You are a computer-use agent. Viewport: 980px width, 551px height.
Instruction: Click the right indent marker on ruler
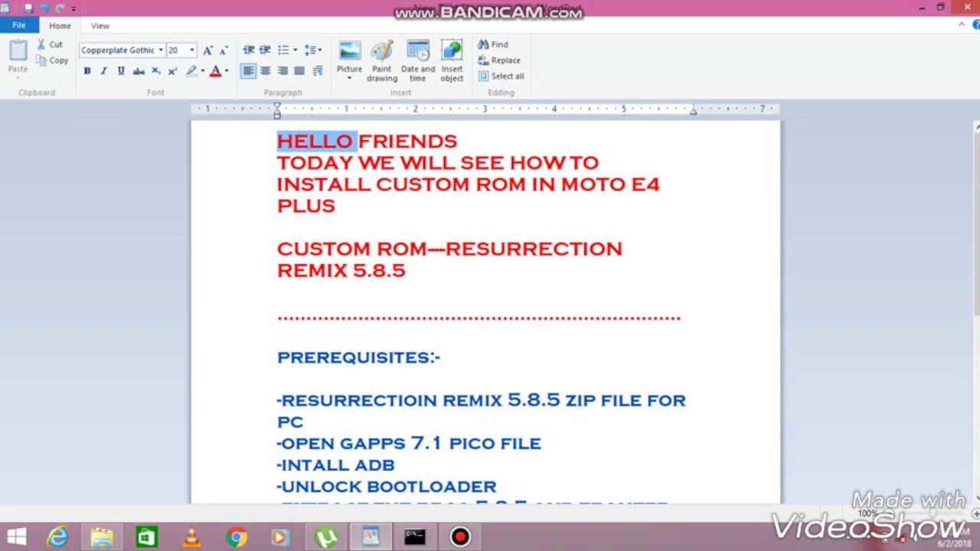693,112
